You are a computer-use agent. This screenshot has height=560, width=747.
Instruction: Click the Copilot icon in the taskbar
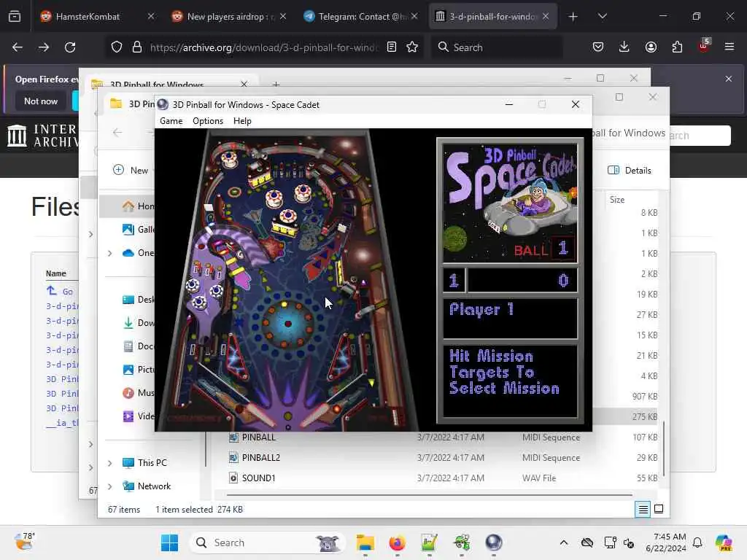point(724,542)
